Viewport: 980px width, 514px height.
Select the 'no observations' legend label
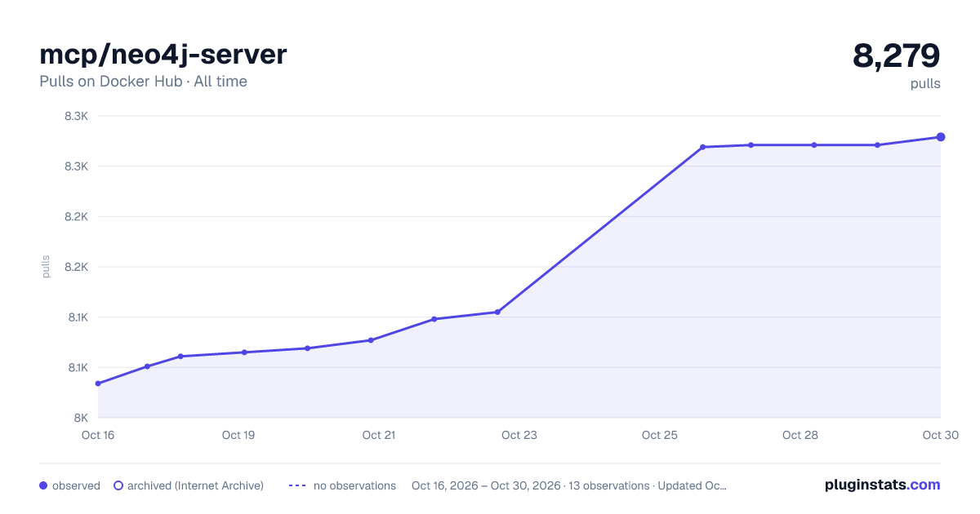354,485
